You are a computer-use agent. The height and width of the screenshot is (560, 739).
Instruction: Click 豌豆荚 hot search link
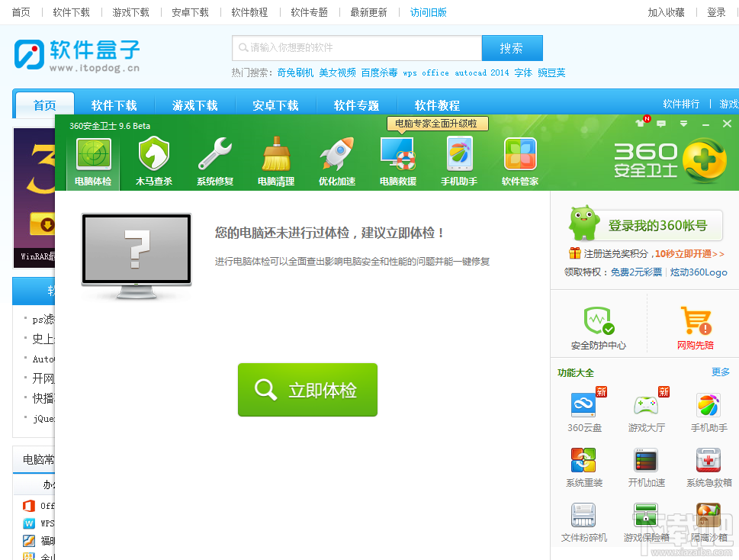[x=551, y=72]
